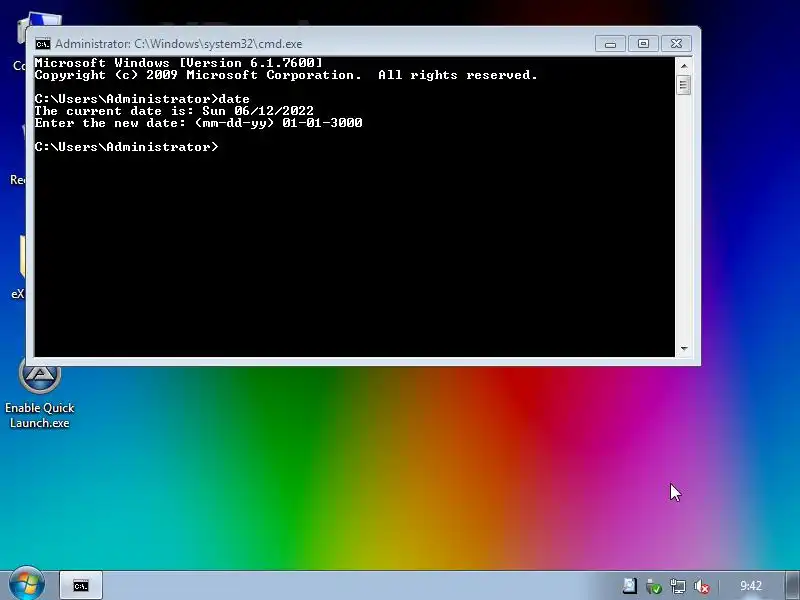Screen dimensions: 800x600
Task: Open the cmd.exe system menu icon
Action: 43,44
